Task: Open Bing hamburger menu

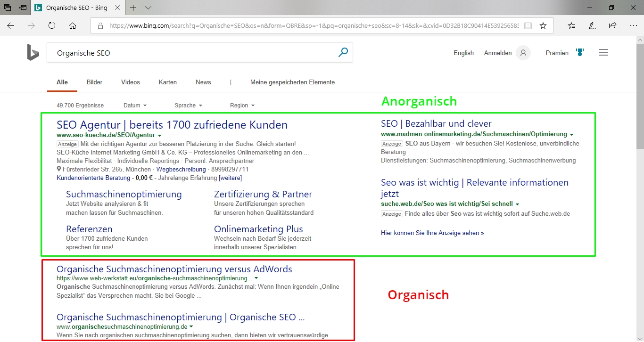Action: coord(603,53)
